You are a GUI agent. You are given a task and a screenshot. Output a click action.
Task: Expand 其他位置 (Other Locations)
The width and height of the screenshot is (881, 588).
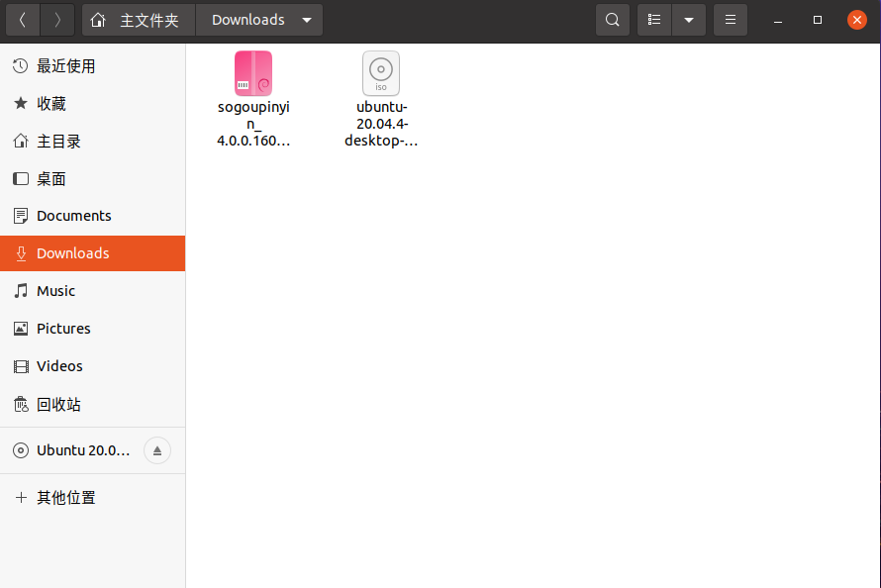(x=62, y=497)
